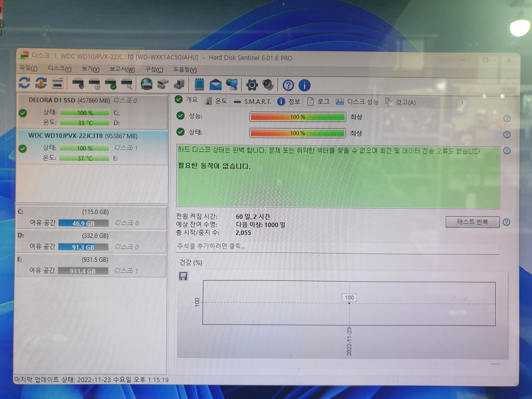Click the disk panel list toolbar icon

tap(58, 84)
